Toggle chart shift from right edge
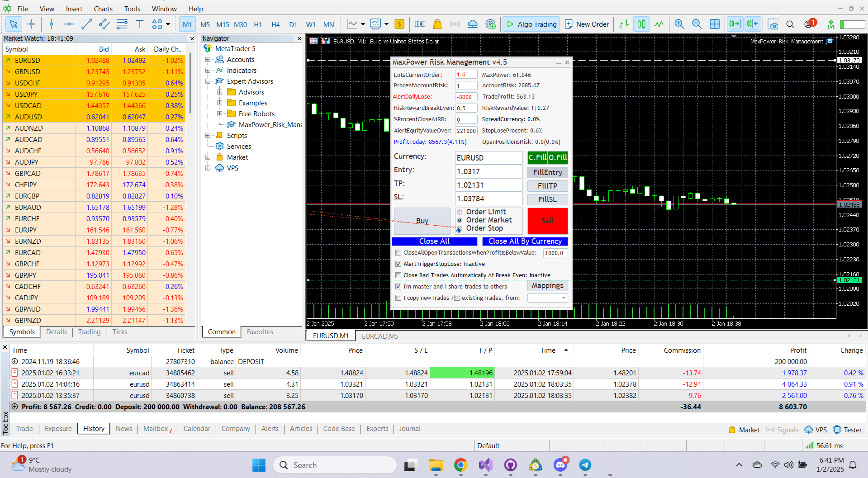The width and height of the screenshot is (868, 478). point(753,24)
